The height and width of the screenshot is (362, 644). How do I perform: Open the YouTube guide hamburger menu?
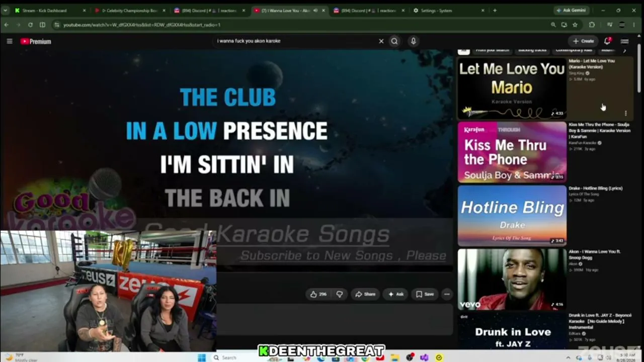coord(9,41)
